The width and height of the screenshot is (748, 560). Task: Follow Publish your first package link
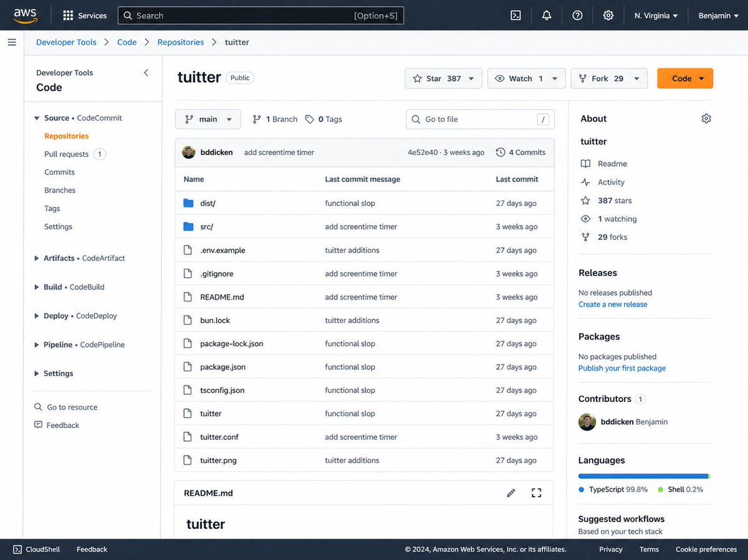[x=622, y=368]
